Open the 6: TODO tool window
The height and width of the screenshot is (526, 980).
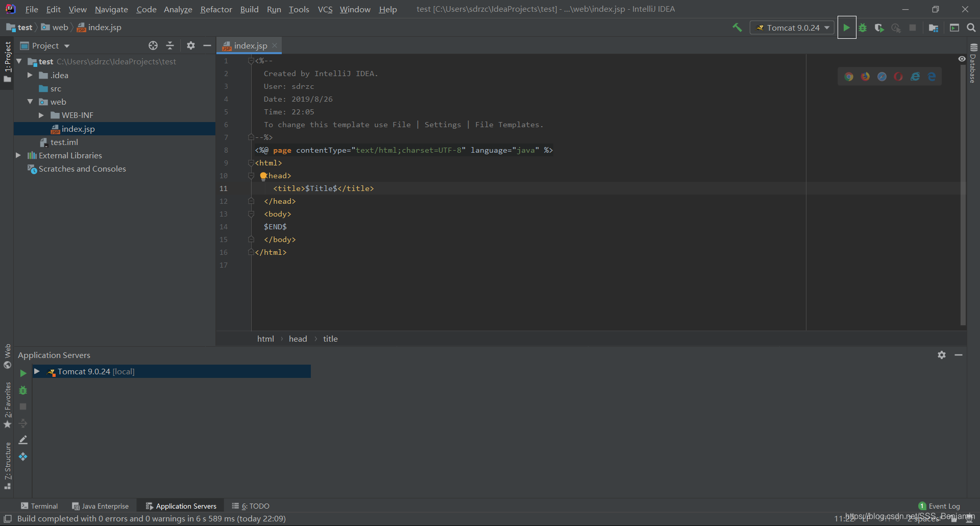(x=251, y=506)
